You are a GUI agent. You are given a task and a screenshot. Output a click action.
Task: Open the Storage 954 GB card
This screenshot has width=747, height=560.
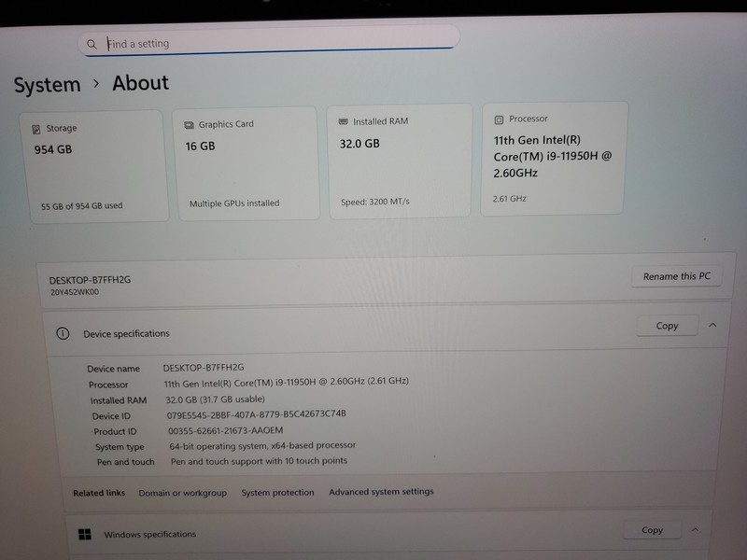coord(94,166)
